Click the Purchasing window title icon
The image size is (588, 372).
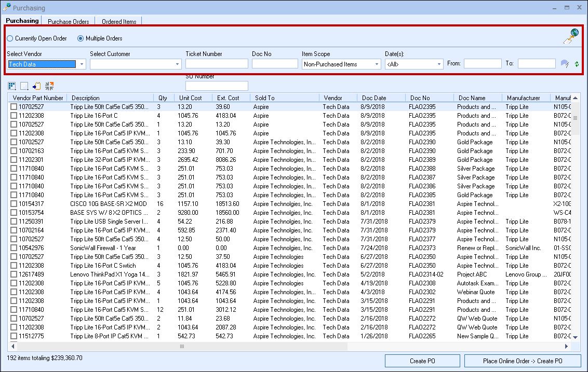coord(7,8)
